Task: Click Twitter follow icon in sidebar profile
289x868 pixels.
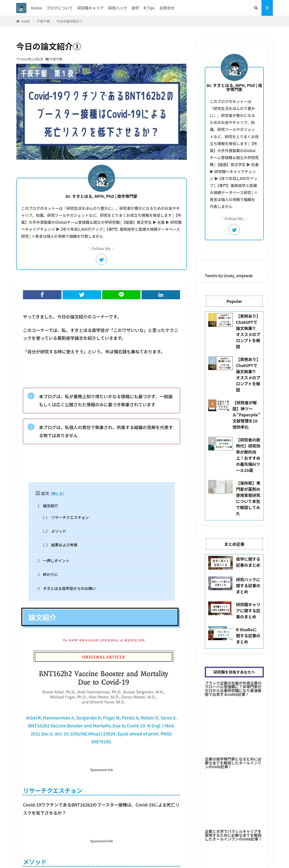Action: coord(234,230)
